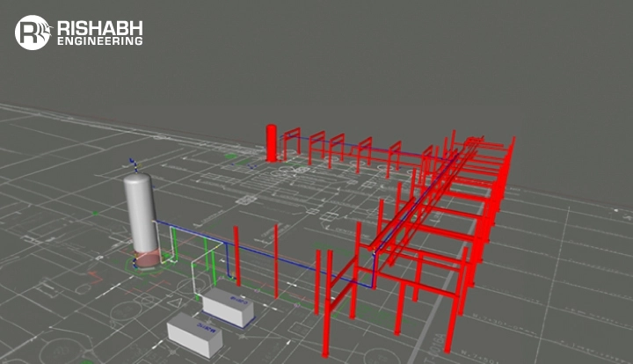Select the nozzle on top of grey tank

[134, 165]
